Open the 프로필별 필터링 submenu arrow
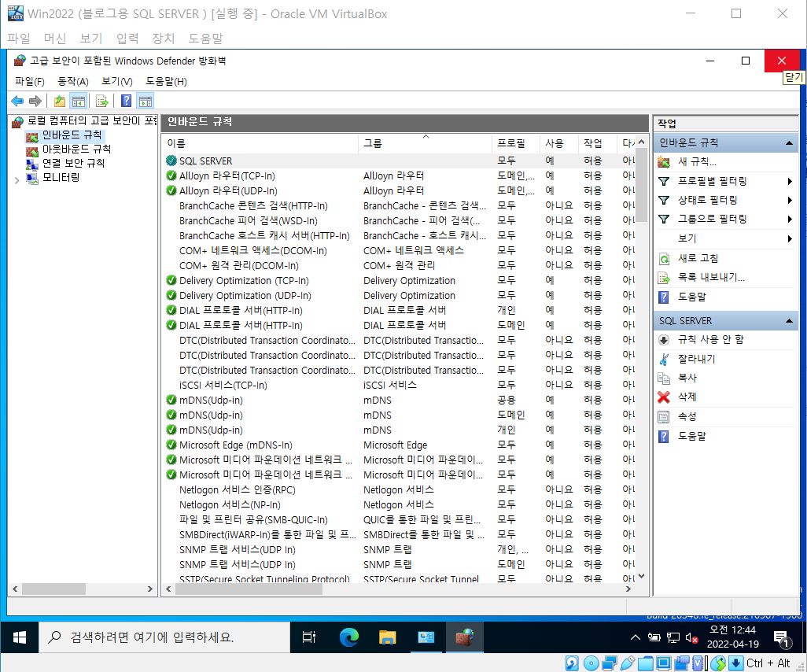Screen dimensions: 807x672 pos(790,181)
